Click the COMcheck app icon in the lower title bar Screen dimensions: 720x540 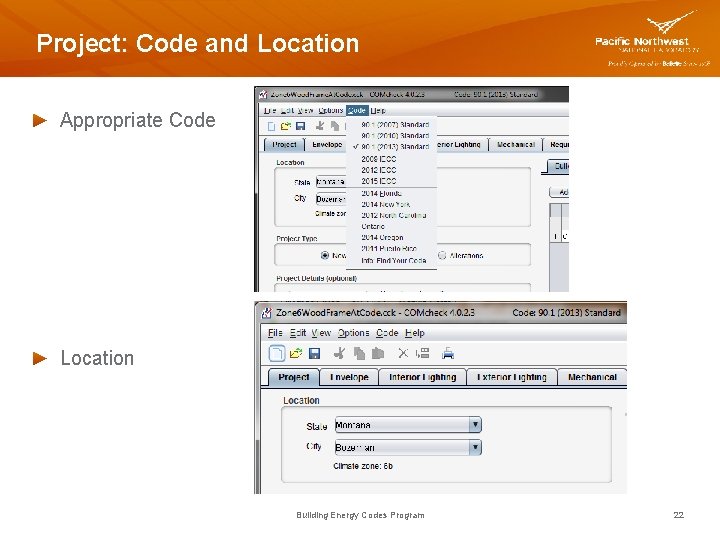(x=266, y=313)
